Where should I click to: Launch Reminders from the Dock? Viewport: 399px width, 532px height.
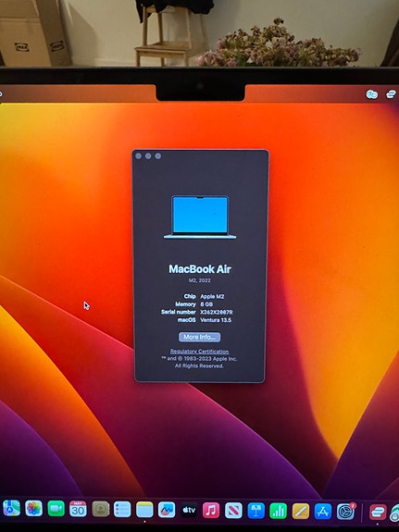point(122,509)
